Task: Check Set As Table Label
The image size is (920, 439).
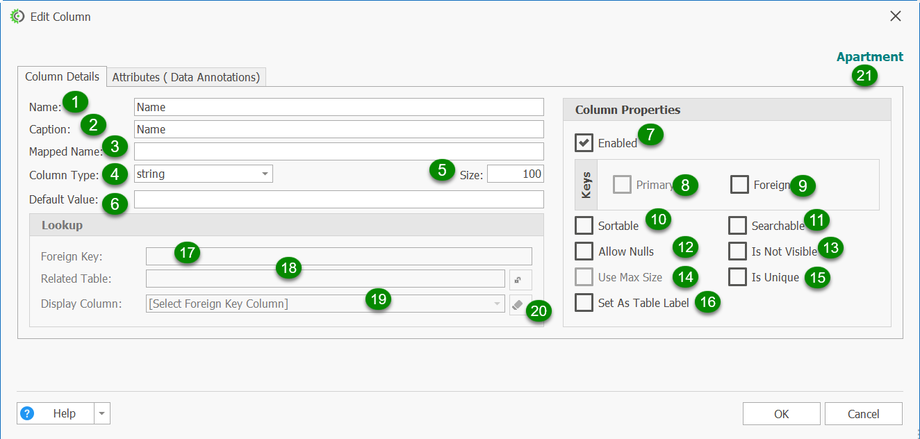Action: (583, 302)
